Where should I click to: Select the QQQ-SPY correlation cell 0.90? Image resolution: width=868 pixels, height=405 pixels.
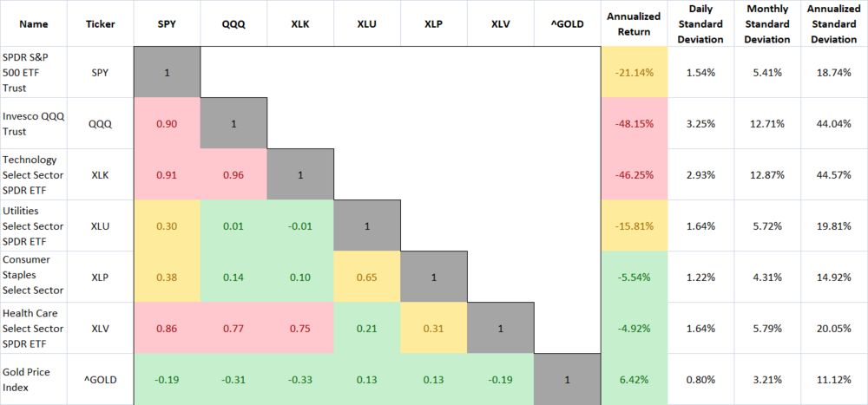click(167, 124)
